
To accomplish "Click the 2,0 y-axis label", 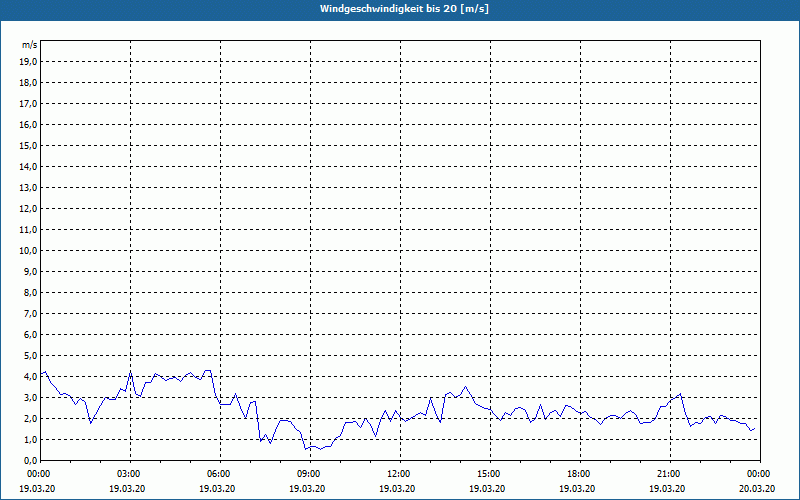I will [30, 418].
